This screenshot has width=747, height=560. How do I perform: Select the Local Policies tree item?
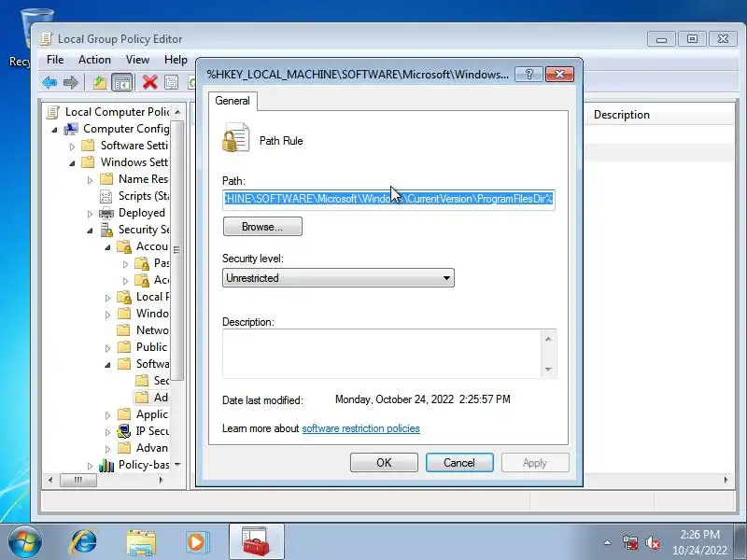pos(152,297)
